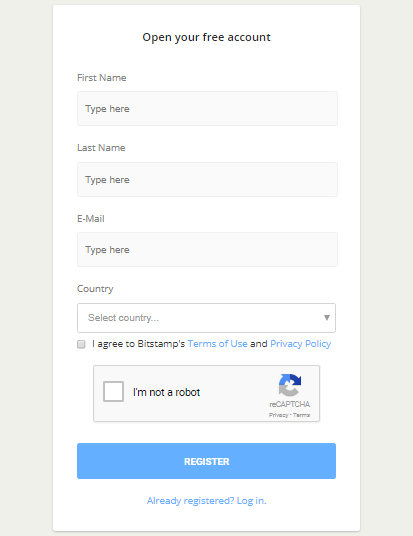This screenshot has height=536, width=413.
Task: Focus the First Name text field
Action: click(x=207, y=108)
